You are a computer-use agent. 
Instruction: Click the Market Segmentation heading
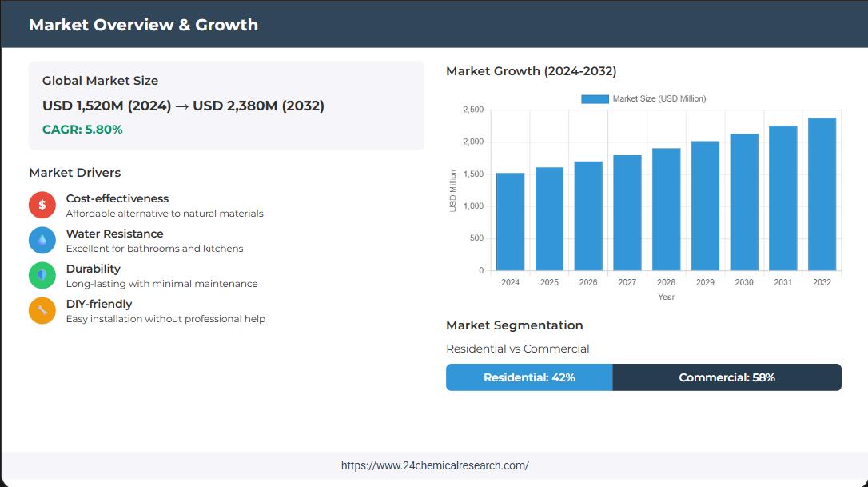514,325
